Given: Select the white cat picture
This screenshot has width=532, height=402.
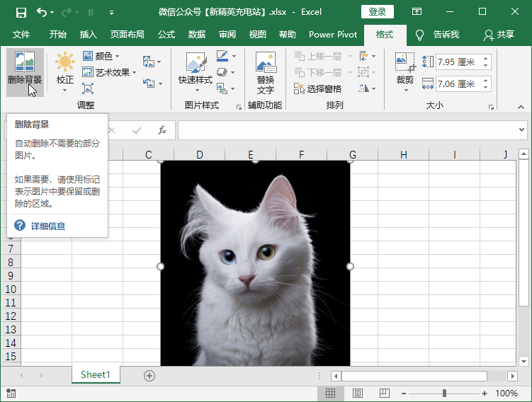Looking at the screenshot, I should click(x=255, y=264).
